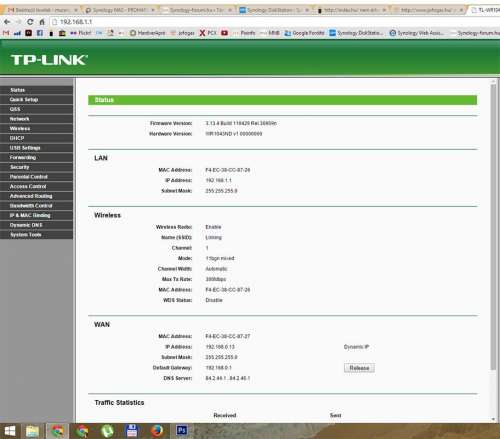Open the IP & MAC Binding menu item
Screen dimensions: 500x439
[x=37, y=215]
